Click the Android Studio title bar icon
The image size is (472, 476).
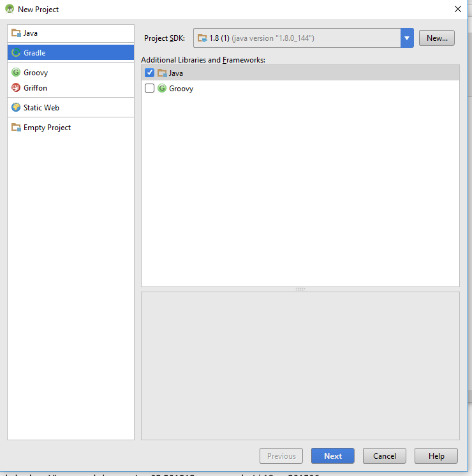[x=10, y=9]
